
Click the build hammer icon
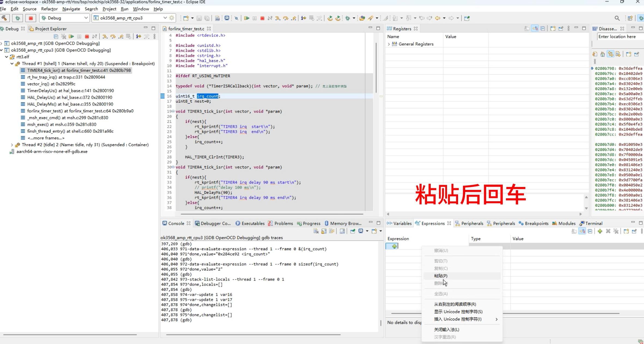[x=4, y=18]
